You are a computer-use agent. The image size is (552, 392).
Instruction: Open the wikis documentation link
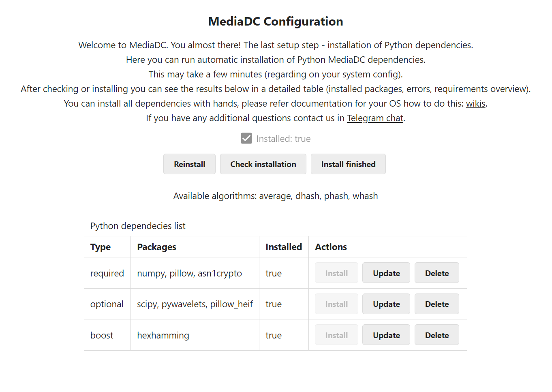475,104
